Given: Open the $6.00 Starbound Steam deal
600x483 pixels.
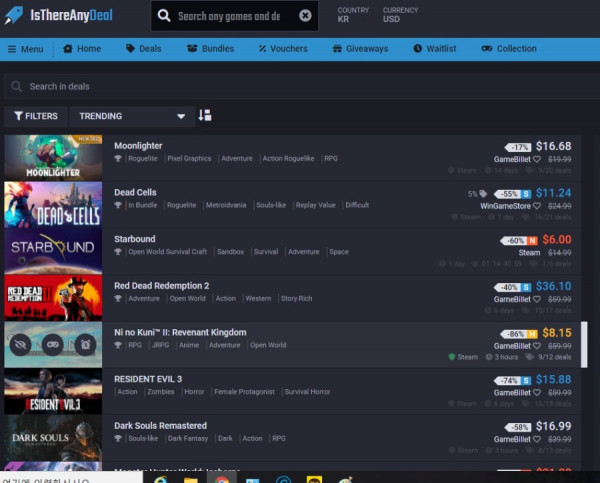Looking at the screenshot, I should [557, 240].
